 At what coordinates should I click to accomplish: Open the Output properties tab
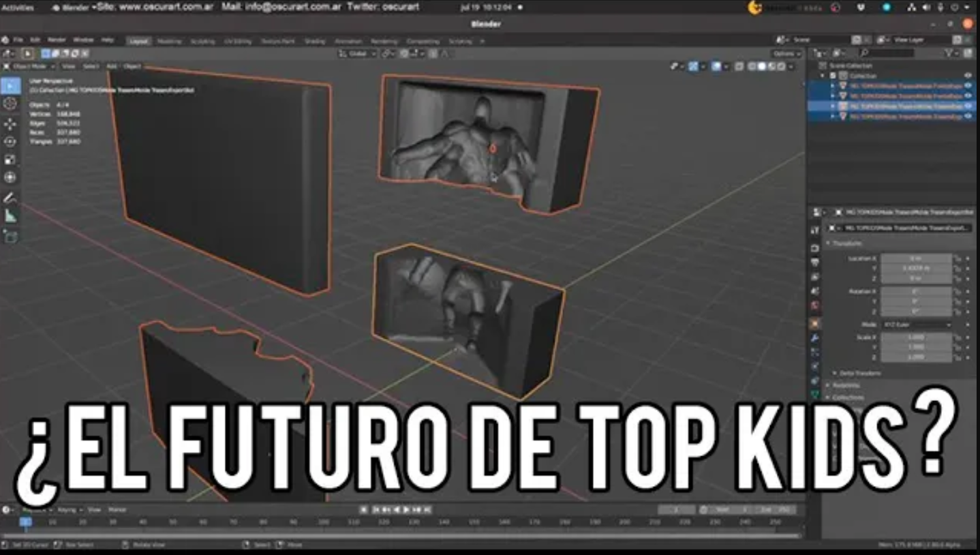[x=815, y=262]
